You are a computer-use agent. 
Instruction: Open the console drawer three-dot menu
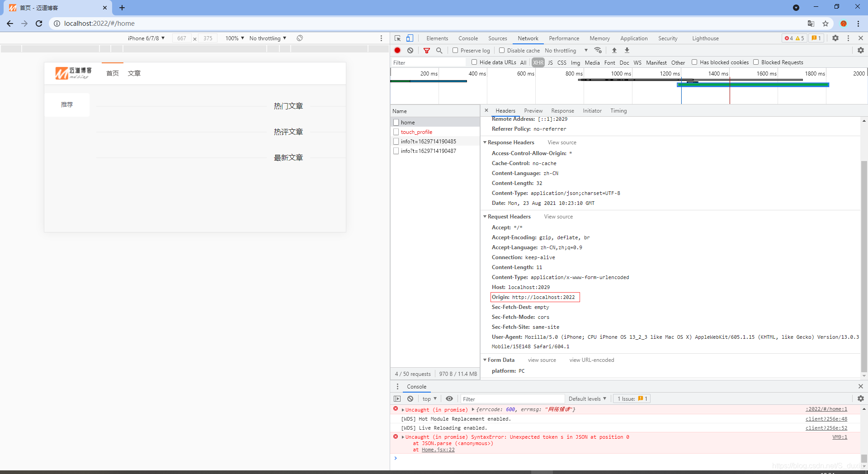(397, 387)
